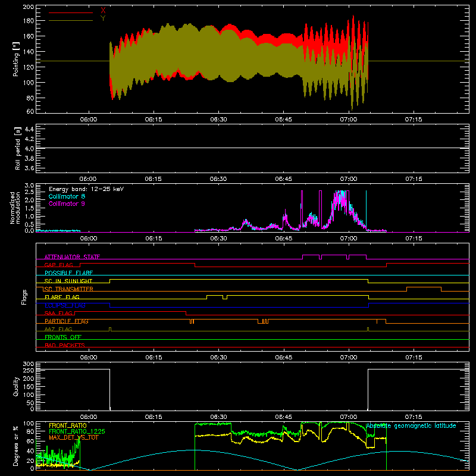Viewport: 476px width, 476px height.
Task: Click '06:00' time label under Pointing plot
Action: [x=88, y=120]
